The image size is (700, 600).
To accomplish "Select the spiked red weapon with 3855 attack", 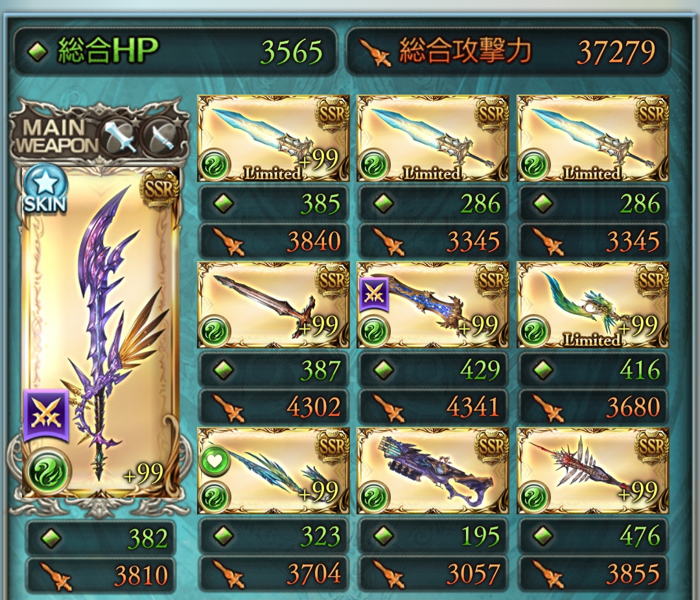I will (x=592, y=471).
